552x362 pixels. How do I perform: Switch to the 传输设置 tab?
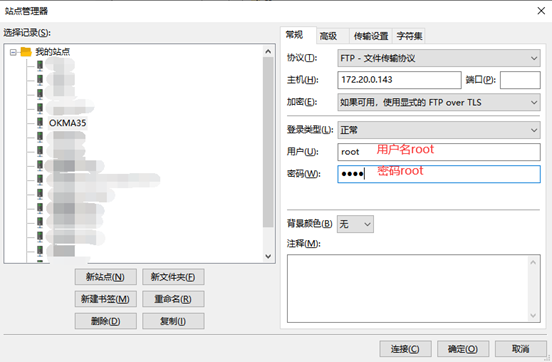tap(370, 36)
